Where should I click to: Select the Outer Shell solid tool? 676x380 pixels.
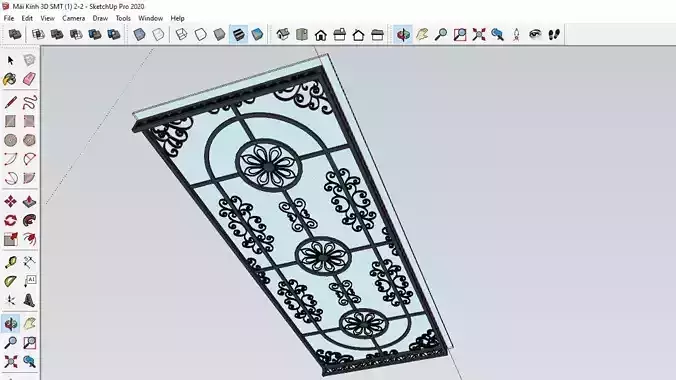click(x=15, y=34)
